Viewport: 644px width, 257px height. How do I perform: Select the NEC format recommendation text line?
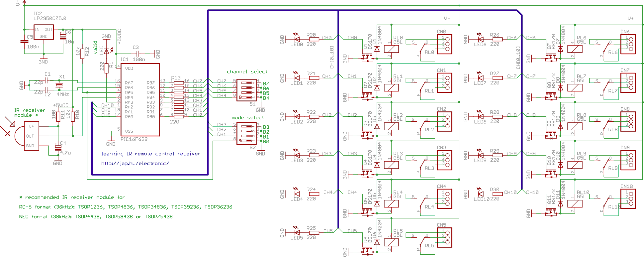pos(96,217)
